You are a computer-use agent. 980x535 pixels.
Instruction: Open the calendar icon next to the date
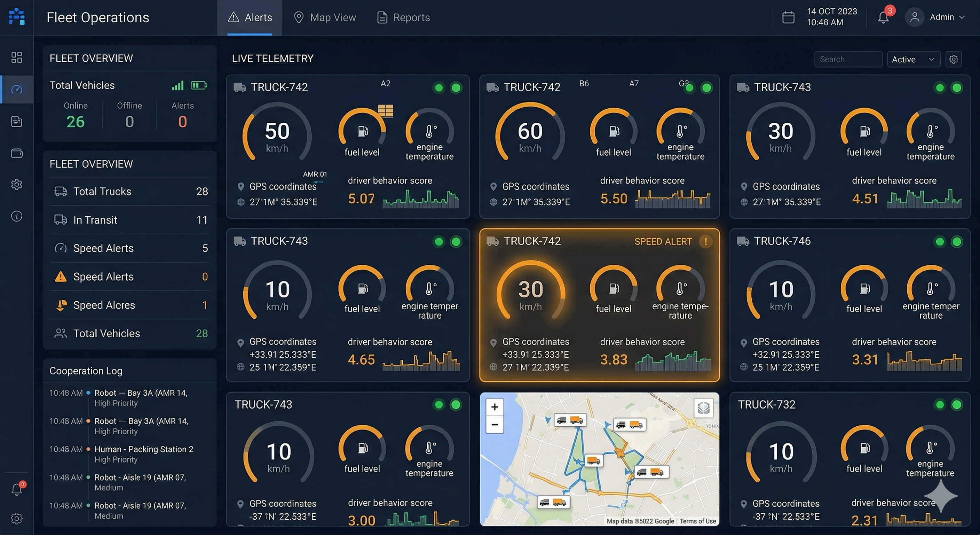(789, 17)
